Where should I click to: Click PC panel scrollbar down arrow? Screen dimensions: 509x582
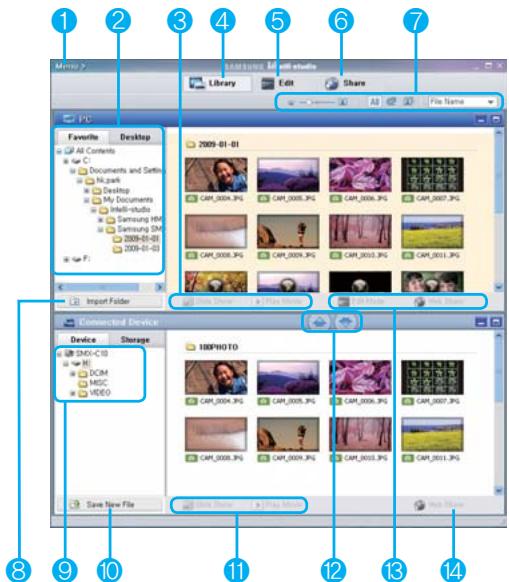tap(499, 287)
